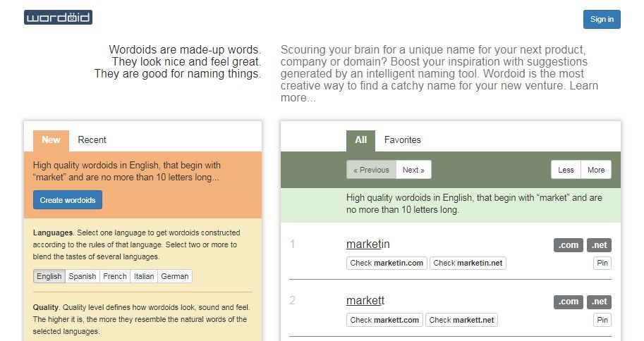Switch to the Recent tab

(x=92, y=140)
